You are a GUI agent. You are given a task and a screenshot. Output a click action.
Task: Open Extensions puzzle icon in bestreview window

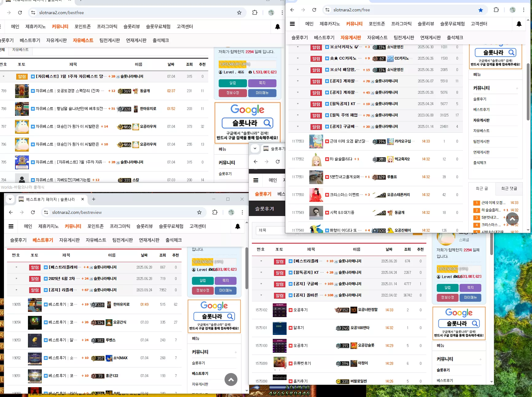tap(215, 212)
